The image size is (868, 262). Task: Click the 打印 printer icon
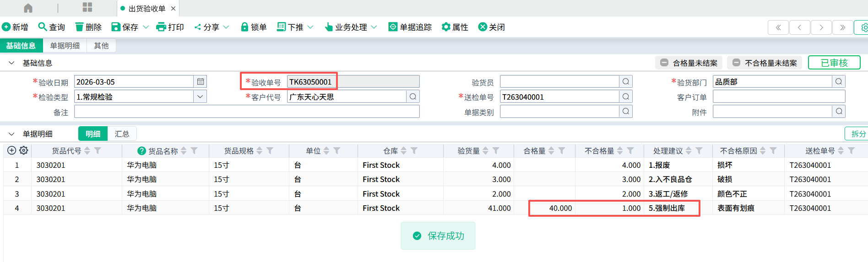(x=161, y=27)
